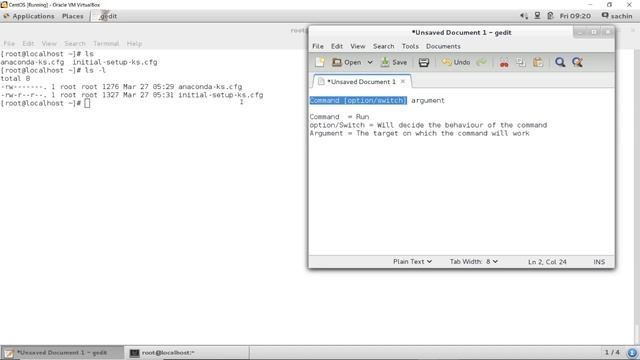Viewport: 640px width, 360px height.
Task: Open terminal File menu
Action: click(9, 43)
